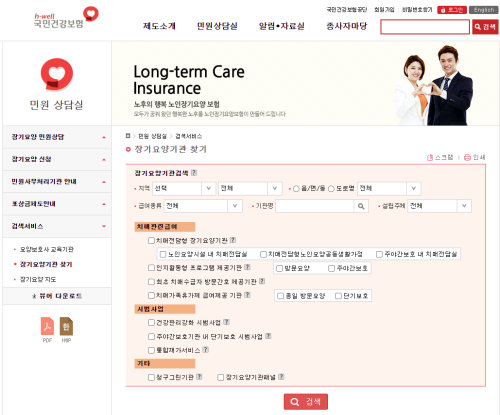
Task: Open 민원상담실 top menu
Action: pyautogui.click(x=217, y=26)
